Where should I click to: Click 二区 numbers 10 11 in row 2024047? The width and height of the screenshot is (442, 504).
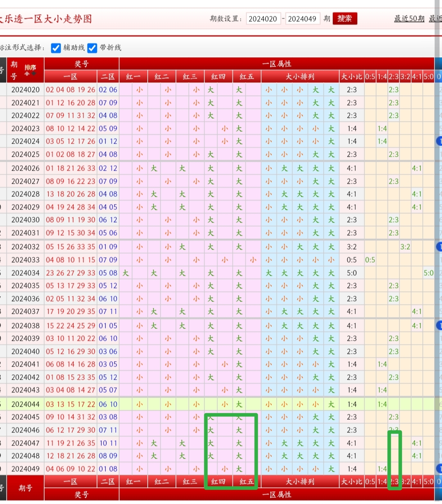(108, 443)
